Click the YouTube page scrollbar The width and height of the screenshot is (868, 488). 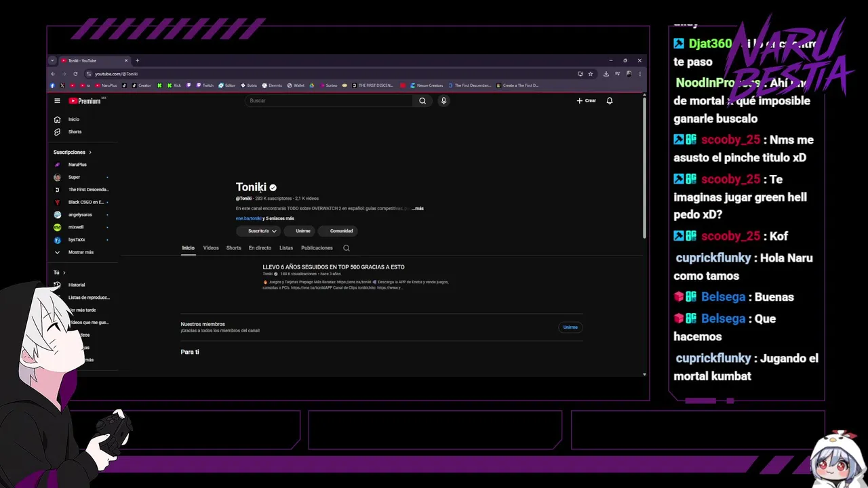click(644, 169)
